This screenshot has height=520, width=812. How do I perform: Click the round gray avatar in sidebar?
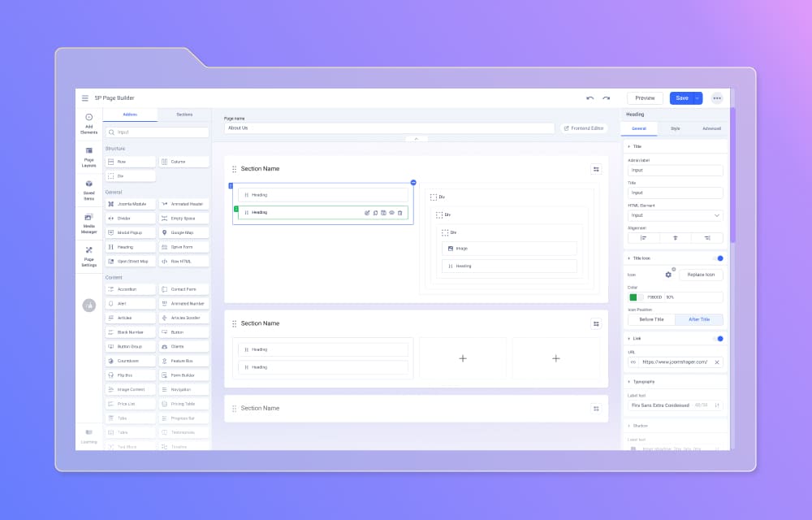[89, 305]
